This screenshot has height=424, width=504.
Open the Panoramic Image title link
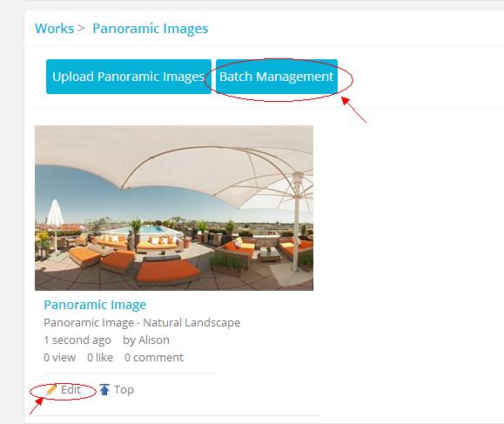95,305
